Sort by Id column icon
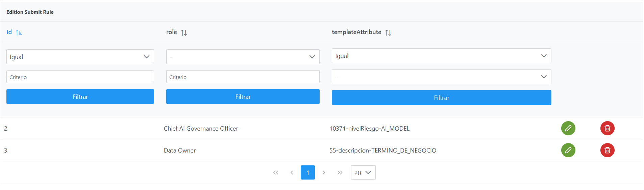 coord(19,32)
